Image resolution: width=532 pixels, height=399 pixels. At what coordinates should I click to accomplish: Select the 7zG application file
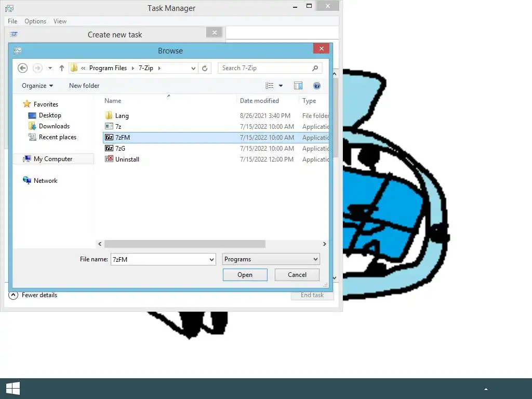(x=216, y=148)
